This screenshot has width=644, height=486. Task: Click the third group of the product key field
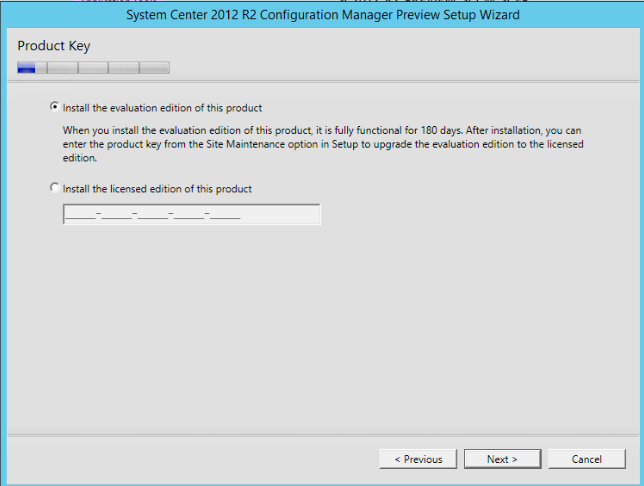tap(152, 214)
